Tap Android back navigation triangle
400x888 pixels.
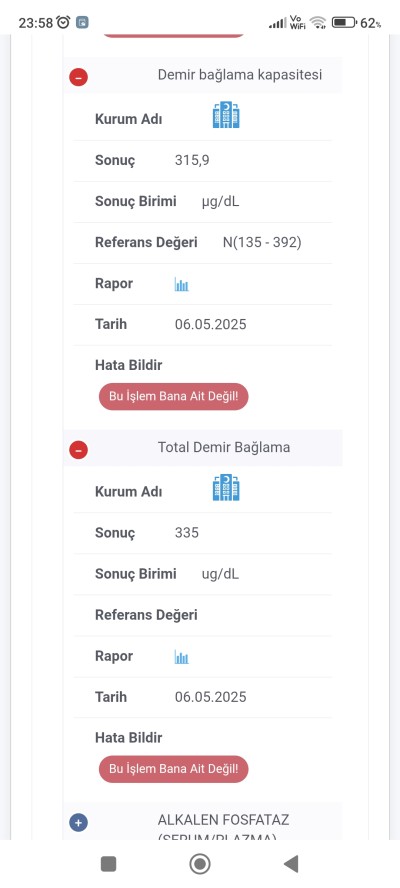(x=291, y=864)
